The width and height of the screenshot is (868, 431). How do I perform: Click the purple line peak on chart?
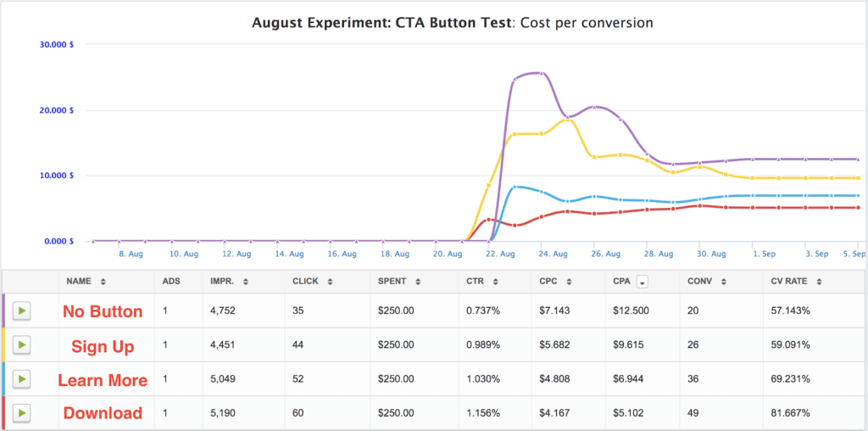pos(541,73)
